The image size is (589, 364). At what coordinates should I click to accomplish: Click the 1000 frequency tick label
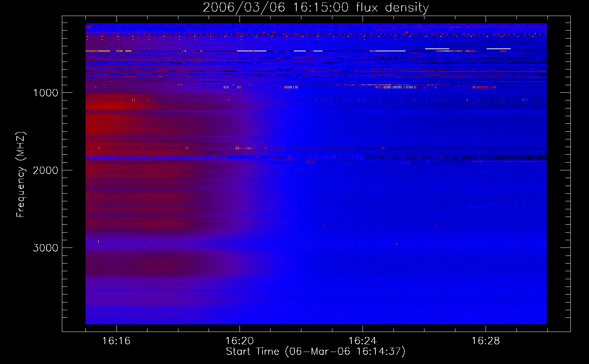pos(46,93)
